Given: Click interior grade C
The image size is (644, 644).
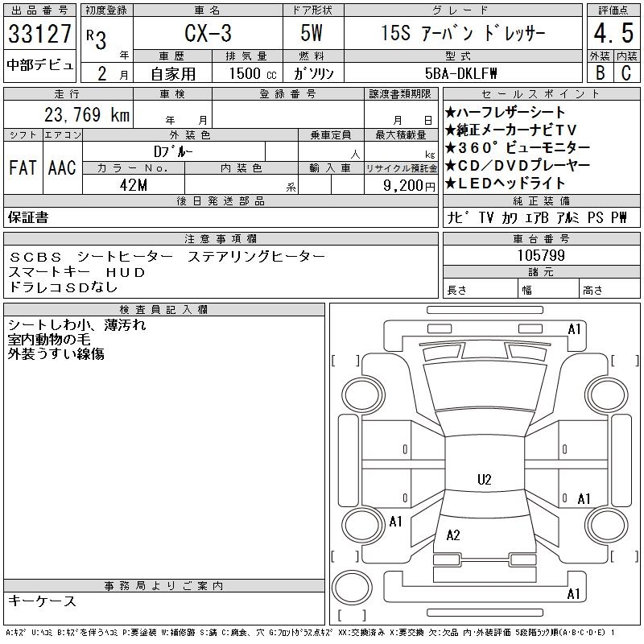Looking at the screenshot, I should point(626,72).
